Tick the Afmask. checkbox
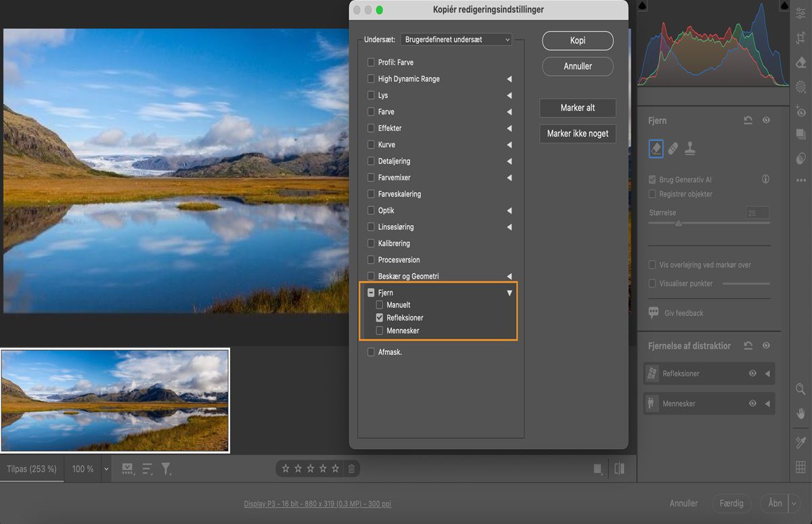 point(371,352)
